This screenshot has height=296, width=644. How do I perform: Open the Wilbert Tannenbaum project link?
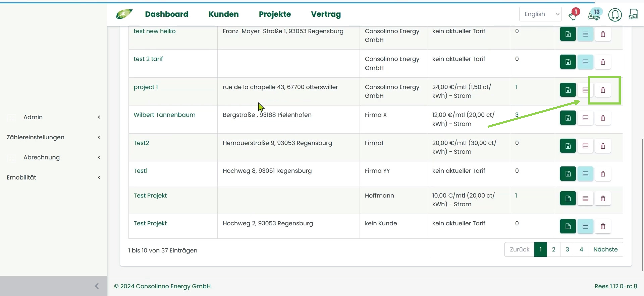(165, 115)
